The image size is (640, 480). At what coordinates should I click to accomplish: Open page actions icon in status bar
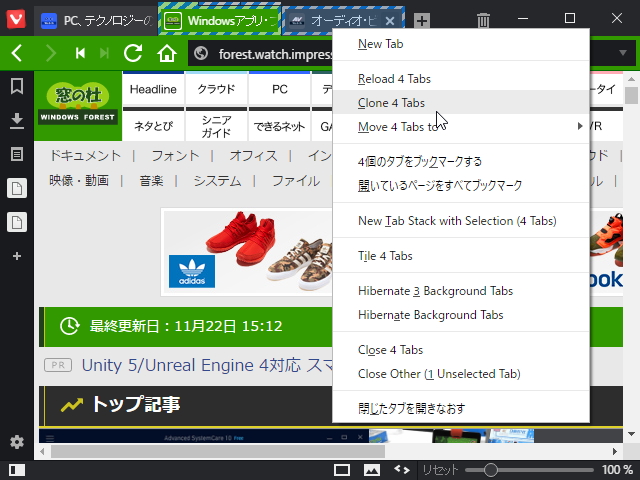(x=402, y=470)
